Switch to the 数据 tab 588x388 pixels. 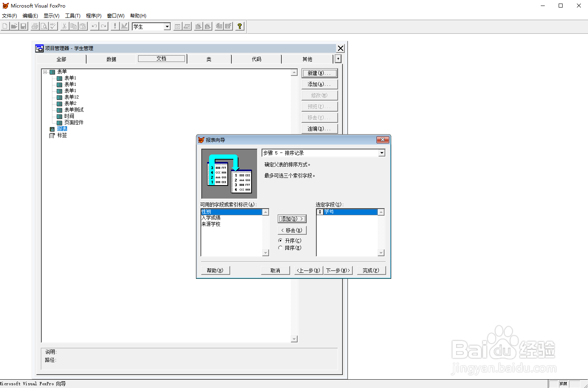click(111, 59)
